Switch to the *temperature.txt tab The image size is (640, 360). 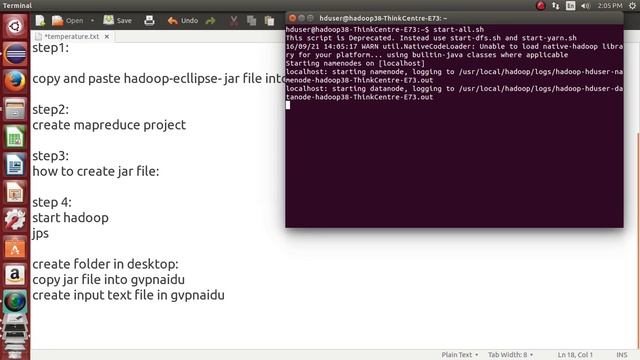[x=71, y=36]
